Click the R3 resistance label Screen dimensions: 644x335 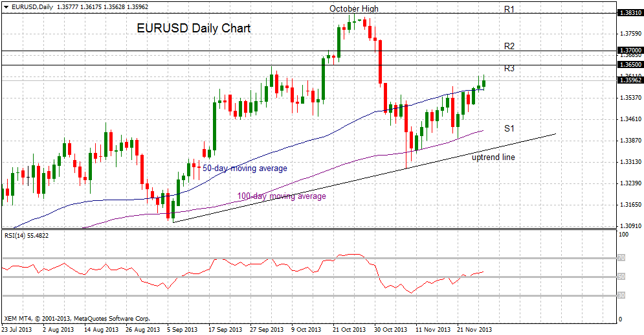click(509, 68)
